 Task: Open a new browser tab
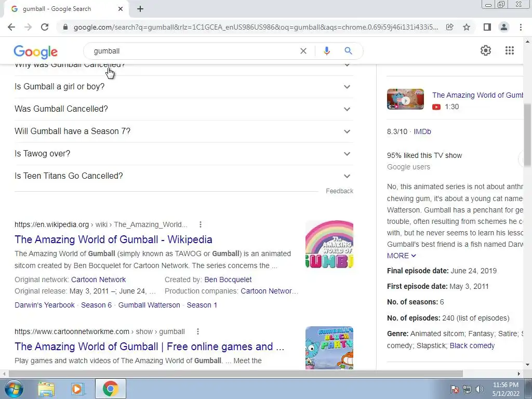140,9
